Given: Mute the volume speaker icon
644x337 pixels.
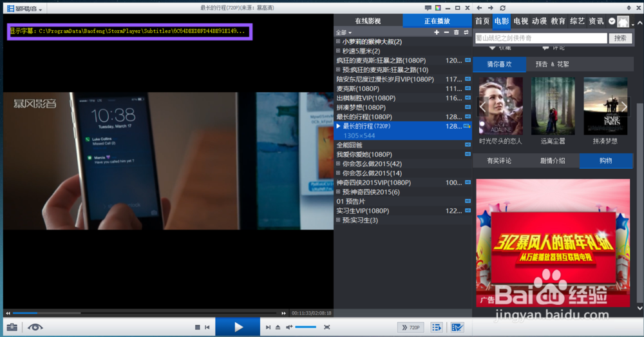Looking at the screenshot, I should coord(289,327).
